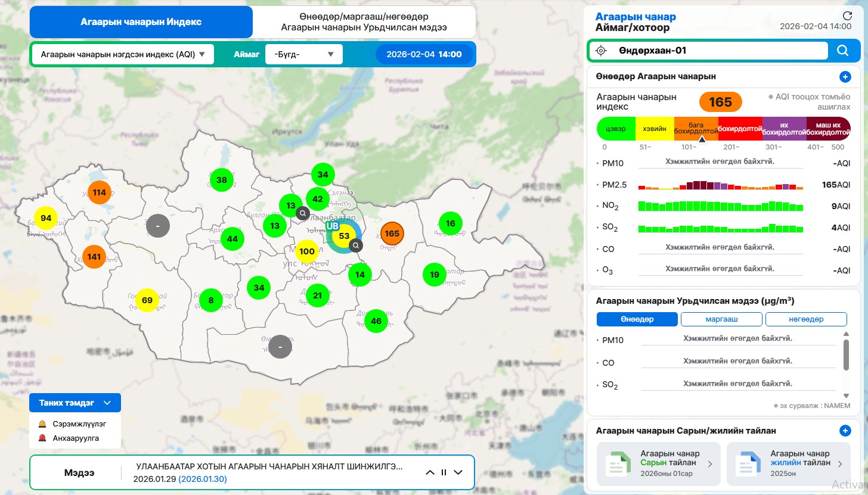Expand today's air quality section with plus icon
Viewport: 868px width, 495px height.
point(845,76)
